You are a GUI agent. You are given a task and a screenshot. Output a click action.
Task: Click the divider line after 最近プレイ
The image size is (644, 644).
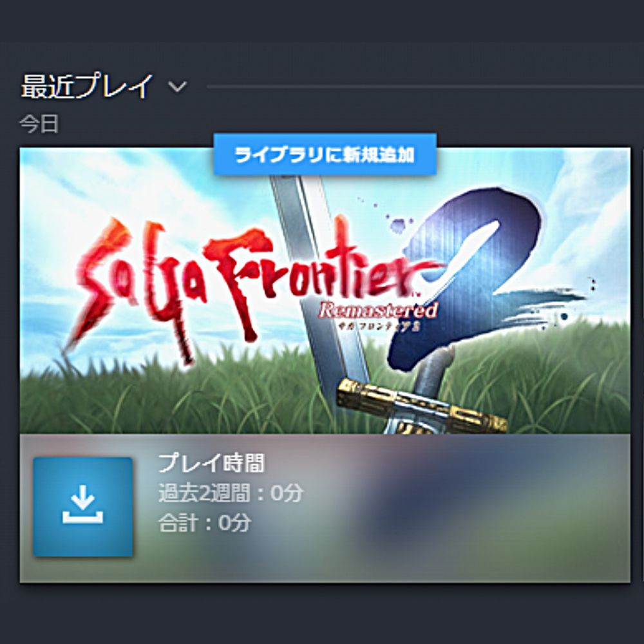(425, 87)
